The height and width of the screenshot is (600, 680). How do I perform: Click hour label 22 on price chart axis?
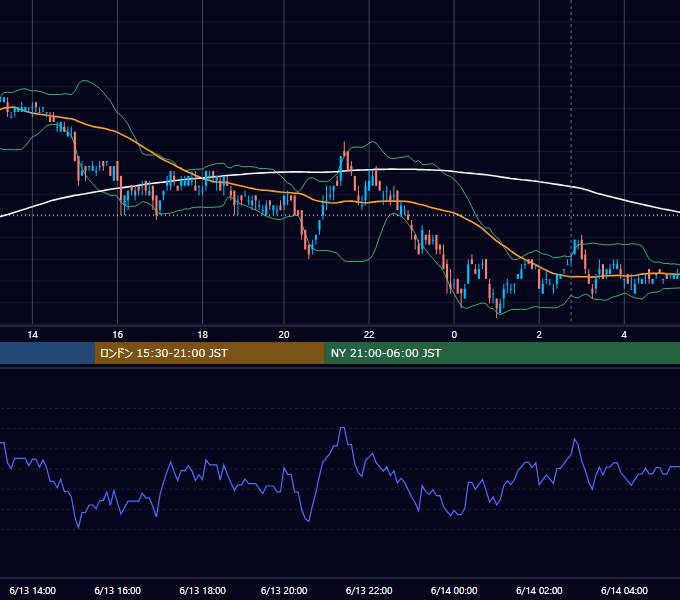coord(369,335)
